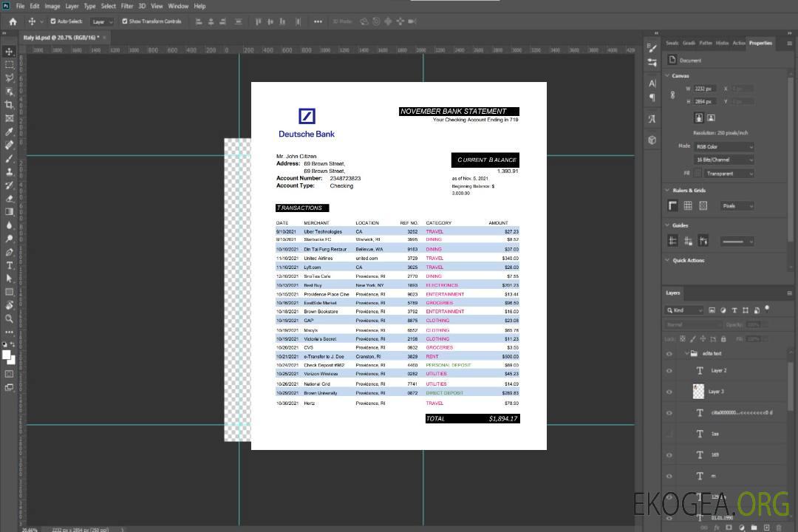Click the canvas Fill color swatch

point(698,174)
